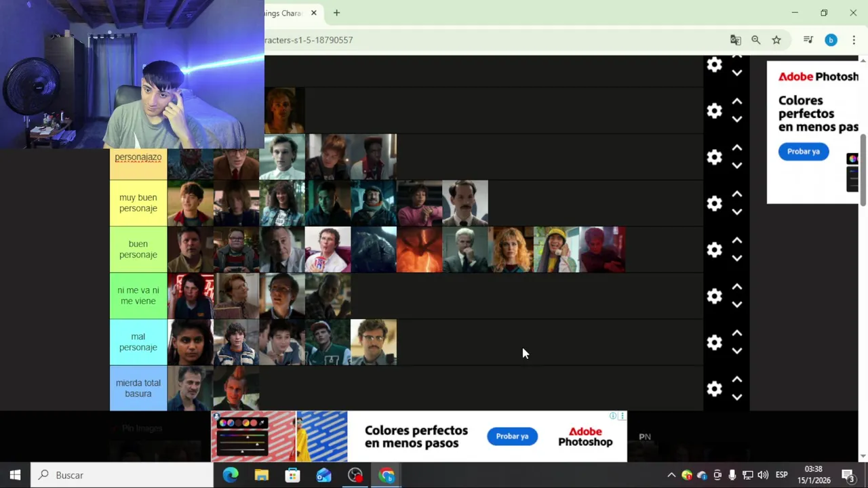Open Chrome profile avatar b

tap(831, 40)
